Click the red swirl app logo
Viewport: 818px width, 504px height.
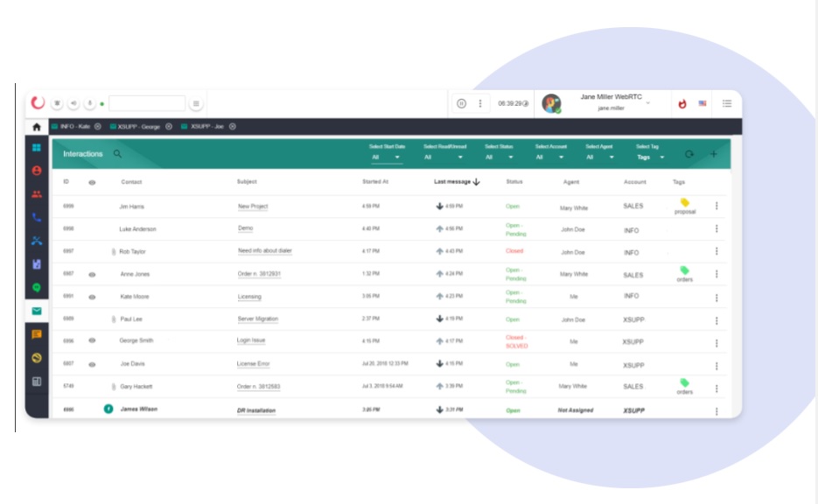tap(38, 102)
